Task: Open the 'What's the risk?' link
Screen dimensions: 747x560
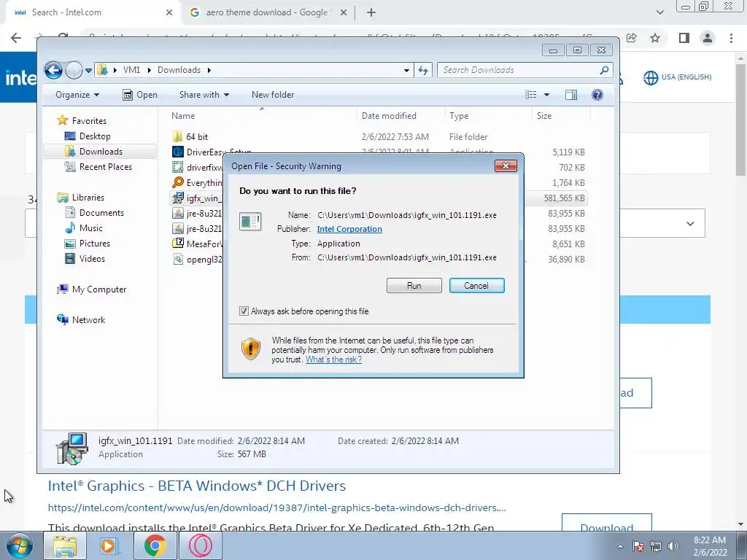Action: [x=333, y=359]
